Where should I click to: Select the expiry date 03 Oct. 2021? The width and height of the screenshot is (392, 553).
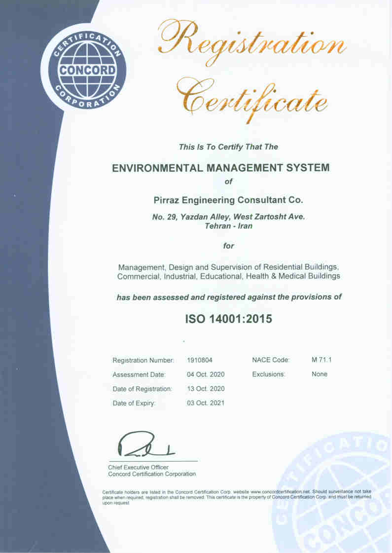tap(206, 403)
